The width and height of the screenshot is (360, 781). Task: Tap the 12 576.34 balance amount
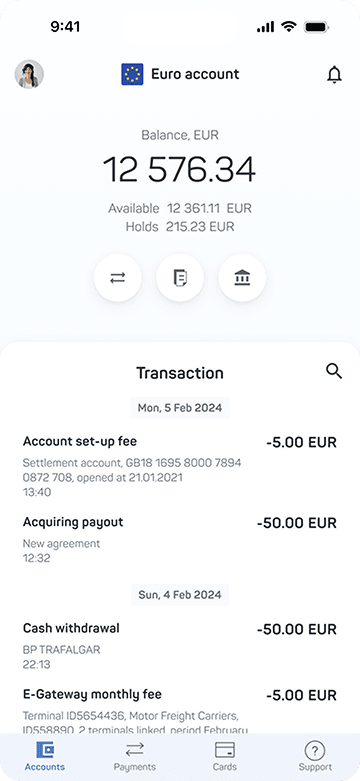180,169
